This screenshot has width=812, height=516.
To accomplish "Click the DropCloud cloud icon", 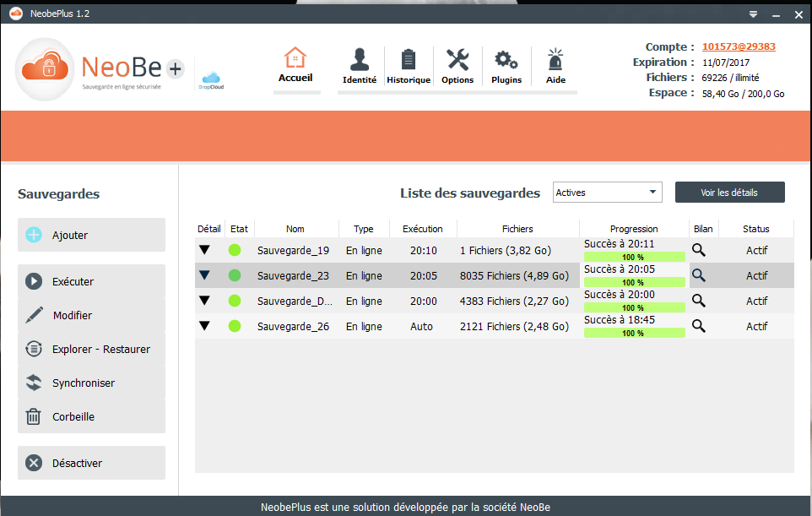I will [x=209, y=76].
